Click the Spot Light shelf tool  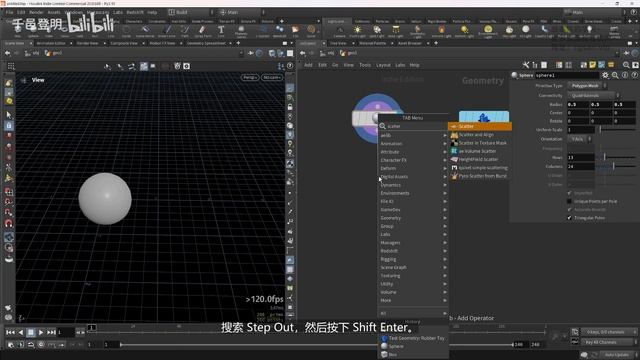377,31
